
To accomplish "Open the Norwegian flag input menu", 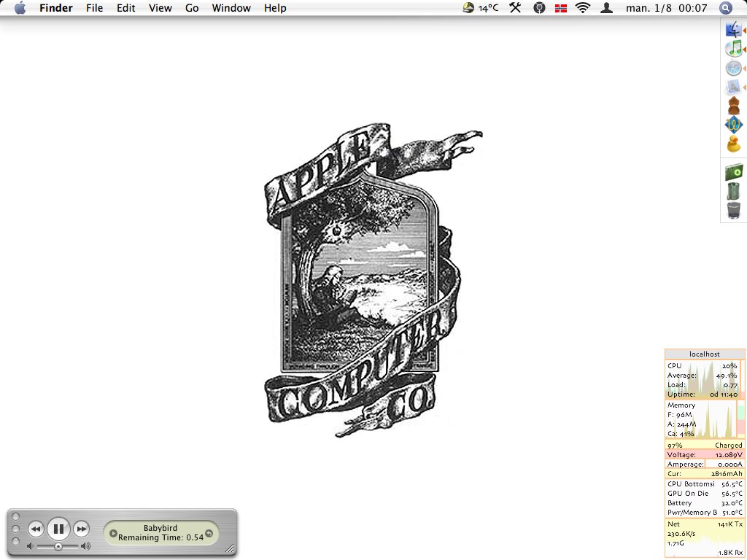I will 561,8.
